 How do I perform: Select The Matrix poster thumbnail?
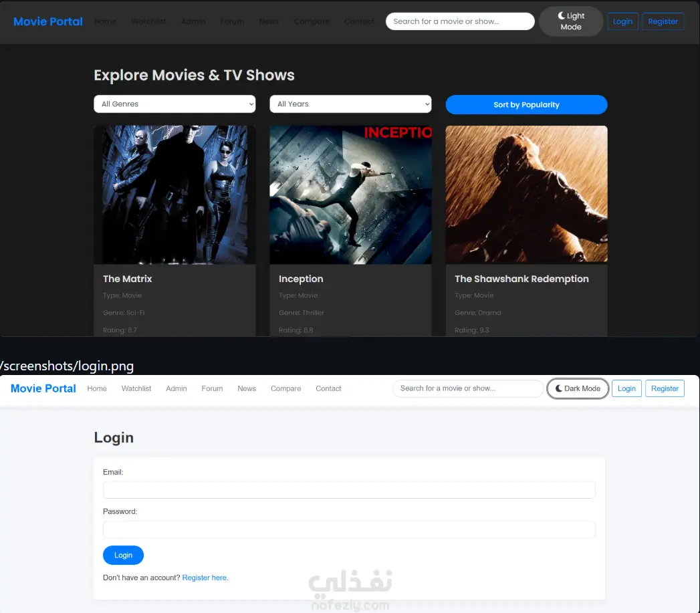tap(174, 195)
